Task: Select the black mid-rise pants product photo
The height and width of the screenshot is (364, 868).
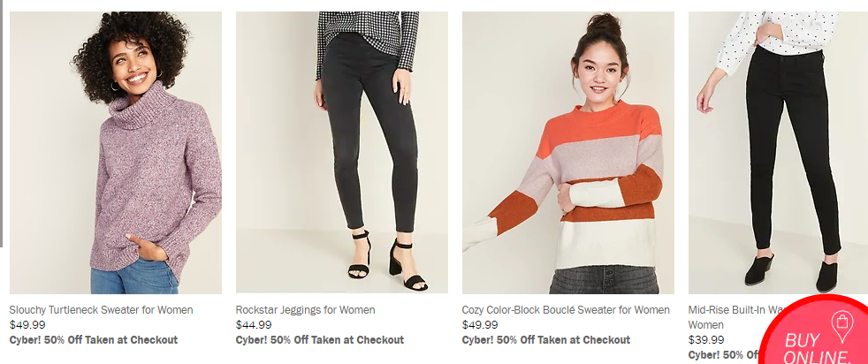Action: (778, 153)
